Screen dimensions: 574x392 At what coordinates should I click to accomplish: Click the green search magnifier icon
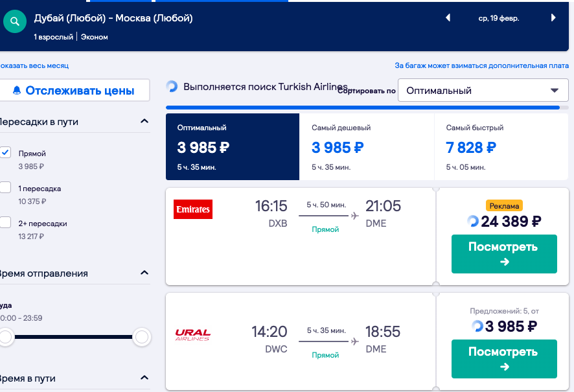point(15,21)
